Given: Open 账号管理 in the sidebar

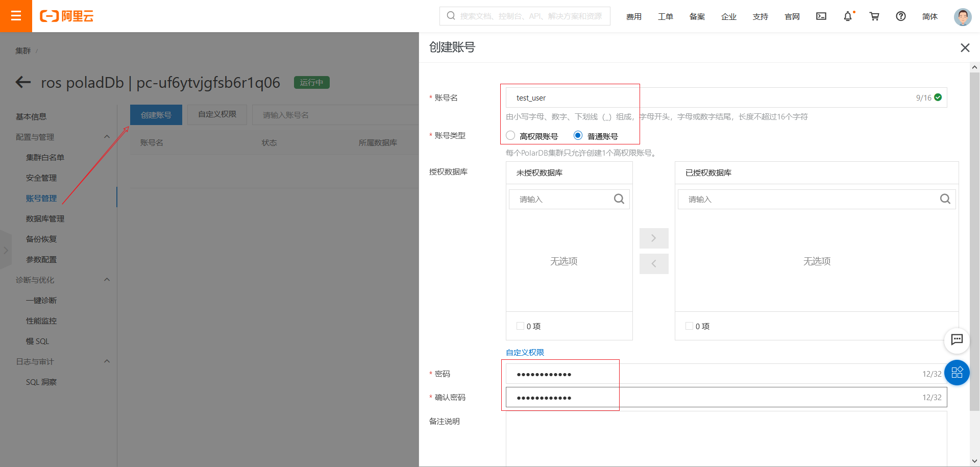Looking at the screenshot, I should point(41,198).
